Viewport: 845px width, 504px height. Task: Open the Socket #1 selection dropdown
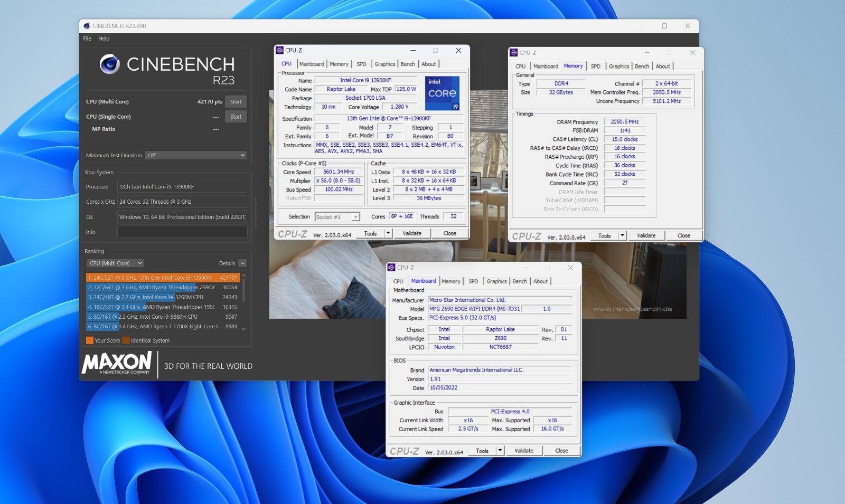pos(337,217)
